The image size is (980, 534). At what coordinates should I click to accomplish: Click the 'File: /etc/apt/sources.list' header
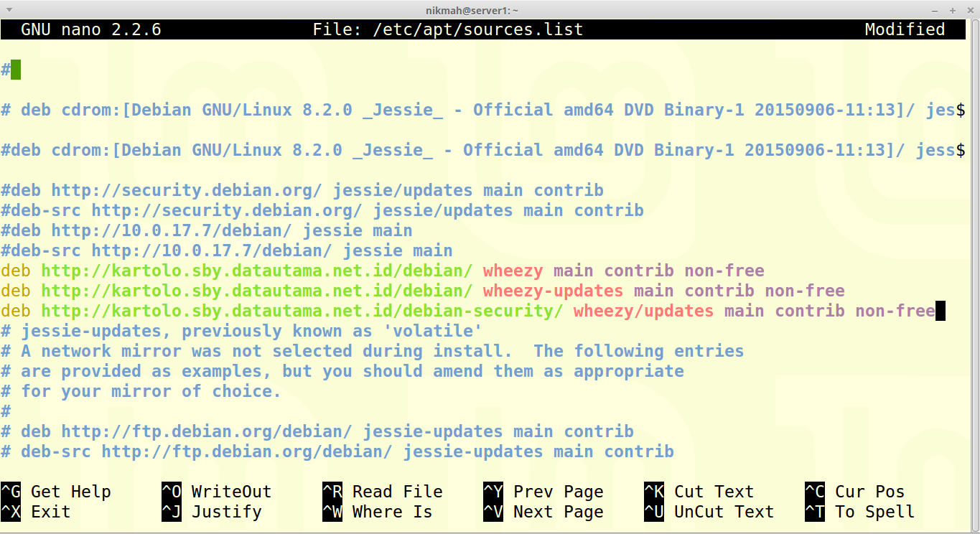(447, 29)
